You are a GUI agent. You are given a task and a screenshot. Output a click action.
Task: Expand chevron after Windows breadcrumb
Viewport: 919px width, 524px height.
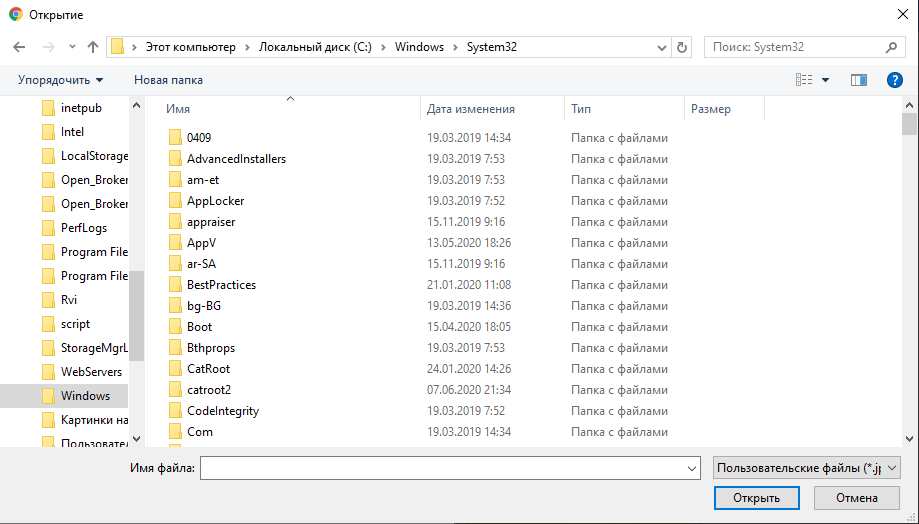pos(455,47)
